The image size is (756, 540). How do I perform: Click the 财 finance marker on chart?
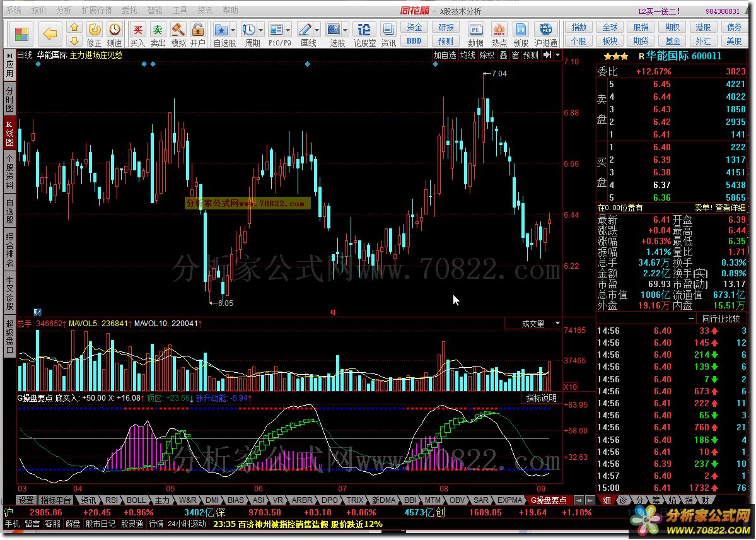pos(37,312)
